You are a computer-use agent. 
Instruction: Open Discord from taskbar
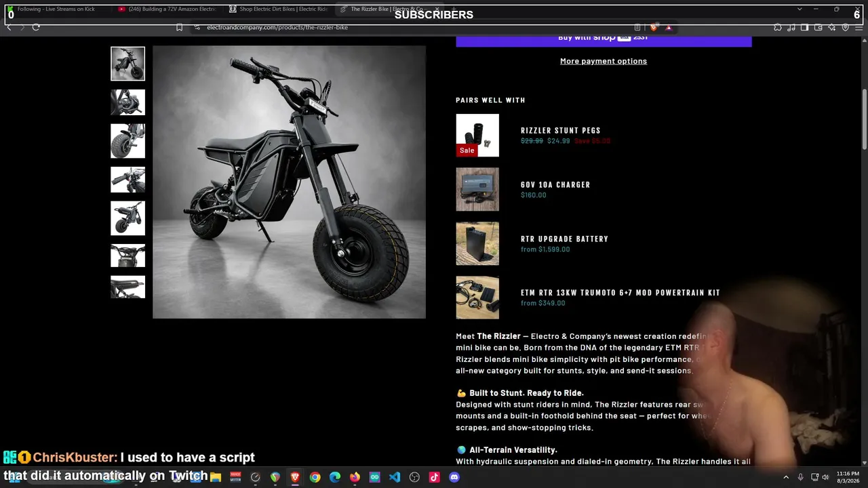(454, 477)
